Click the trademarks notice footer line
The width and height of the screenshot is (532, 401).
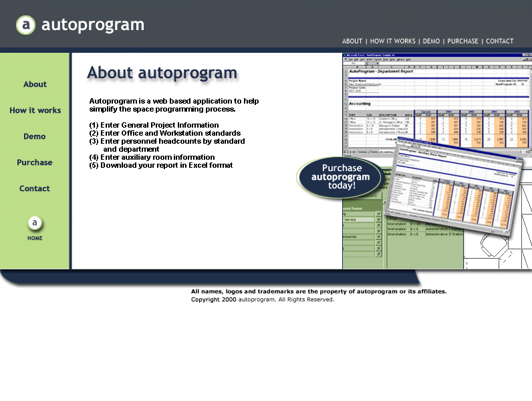[319, 291]
